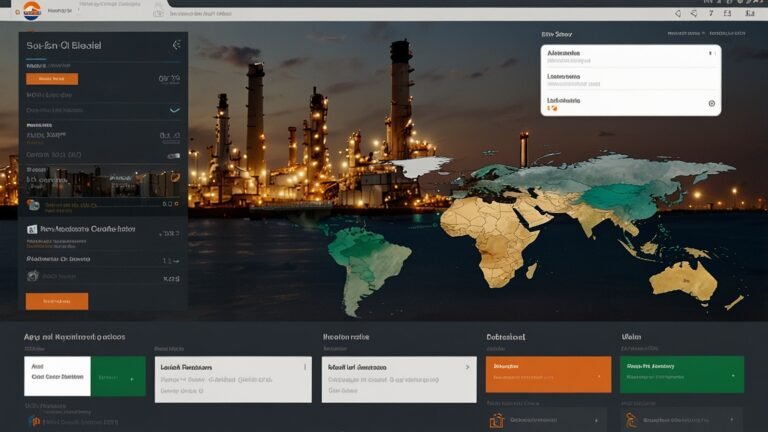Click the camera-like icon below the thumbnail
This screenshot has width=768, height=432.
pos(33,205)
